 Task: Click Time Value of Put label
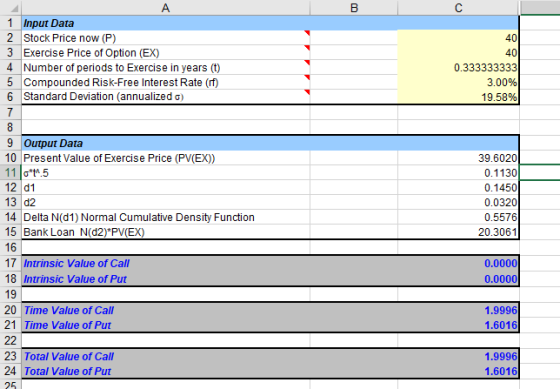(67, 325)
